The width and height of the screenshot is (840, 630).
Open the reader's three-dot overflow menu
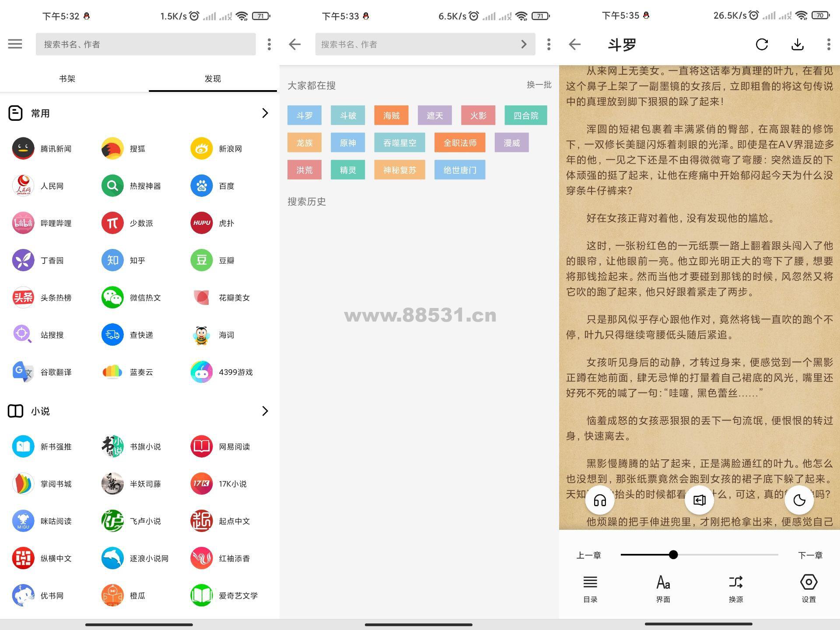point(828,44)
